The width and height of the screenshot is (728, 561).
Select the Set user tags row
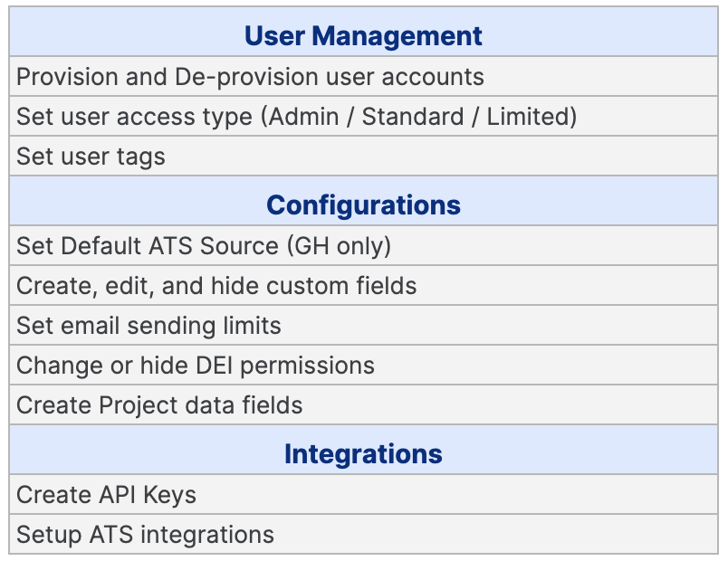[363, 156]
